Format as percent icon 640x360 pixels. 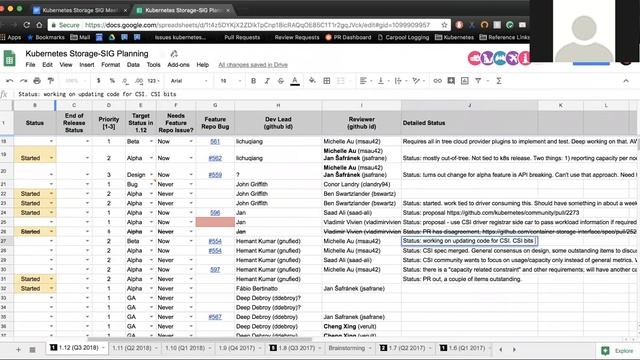point(112,81)
